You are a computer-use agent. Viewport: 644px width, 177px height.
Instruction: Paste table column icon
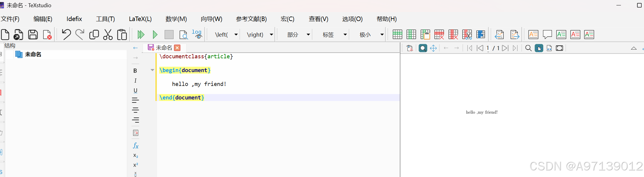click(x=425, y=35)
